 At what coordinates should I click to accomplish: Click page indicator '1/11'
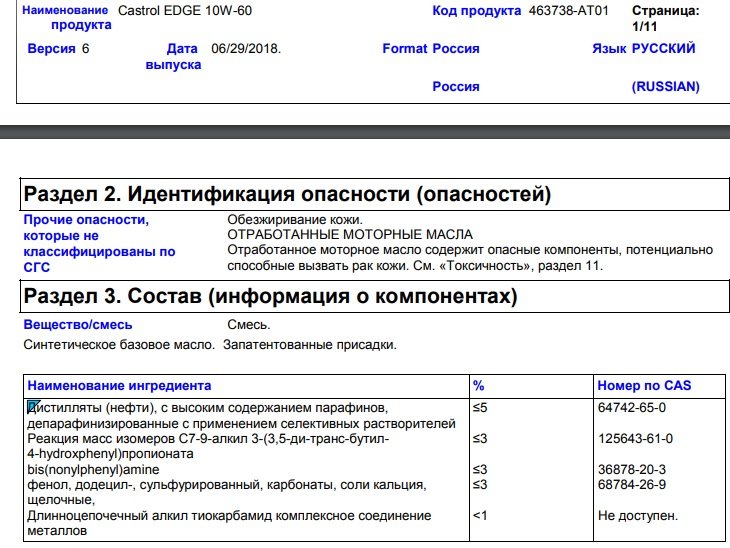tap(644, 27)
